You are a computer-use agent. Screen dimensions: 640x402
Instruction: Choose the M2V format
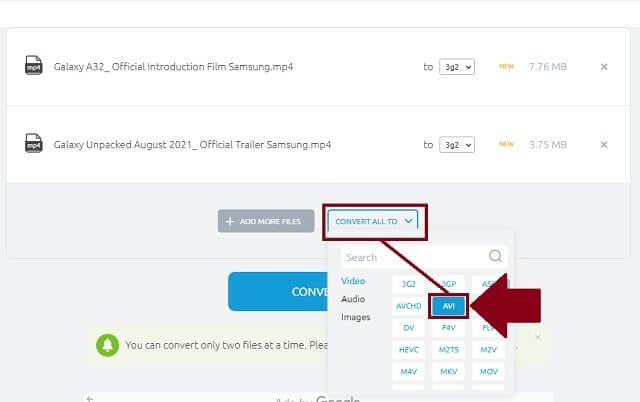click(x=488, y=350)
